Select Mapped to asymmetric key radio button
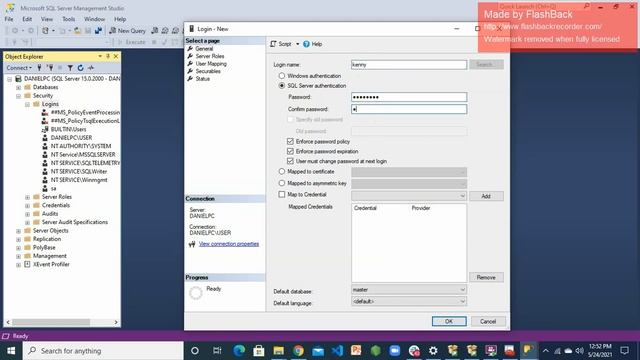640x360 pixels. (282, 183)
